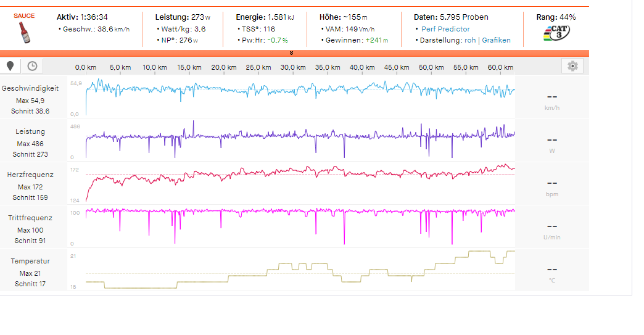Click the bpm readout on the right

coord(552,188)
